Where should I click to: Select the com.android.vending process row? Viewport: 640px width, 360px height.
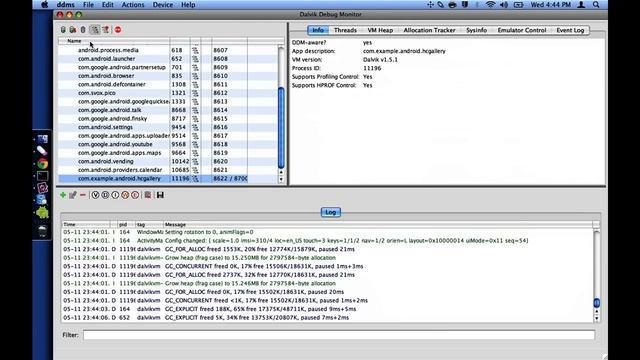(x=168, y=162)
